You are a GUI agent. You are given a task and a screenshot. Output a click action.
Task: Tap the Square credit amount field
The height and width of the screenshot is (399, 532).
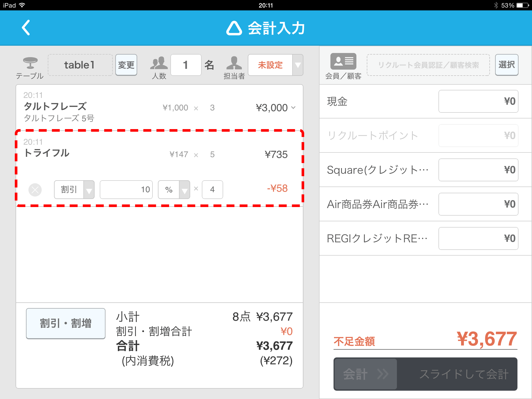(x=478, y=170)
